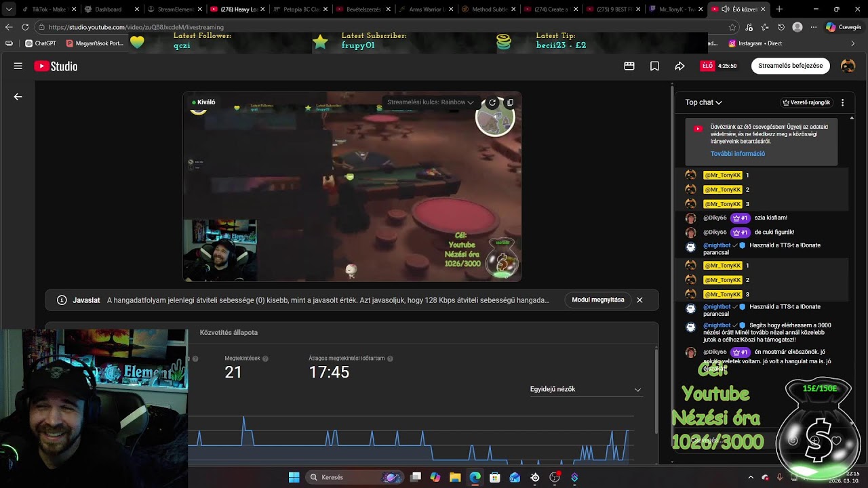This screenshot has width=868, height=488.
Task: Open a new browser tab
Action: pos(779,9)
